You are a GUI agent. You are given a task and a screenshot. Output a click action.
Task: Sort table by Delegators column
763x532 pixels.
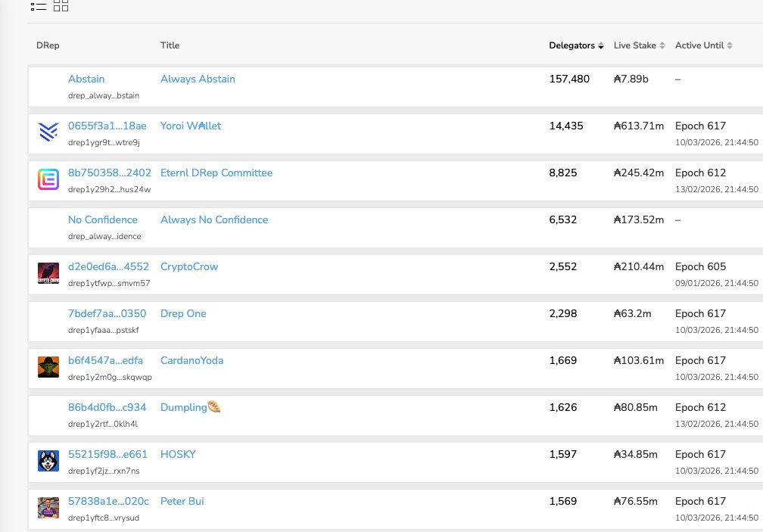click(576, 45)
